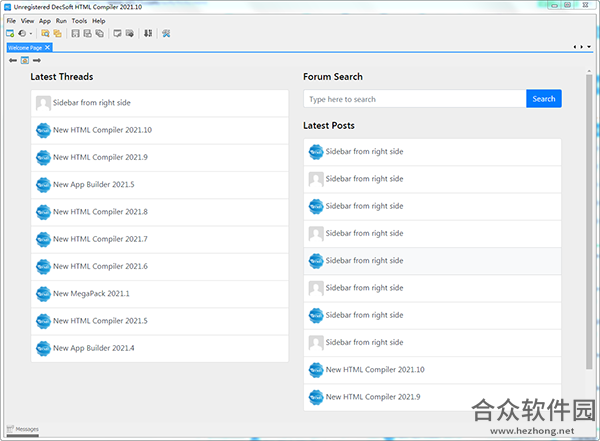This screenshot has width=600, height=441.
Task: Open the File menu
Action: tap(11, 21)
